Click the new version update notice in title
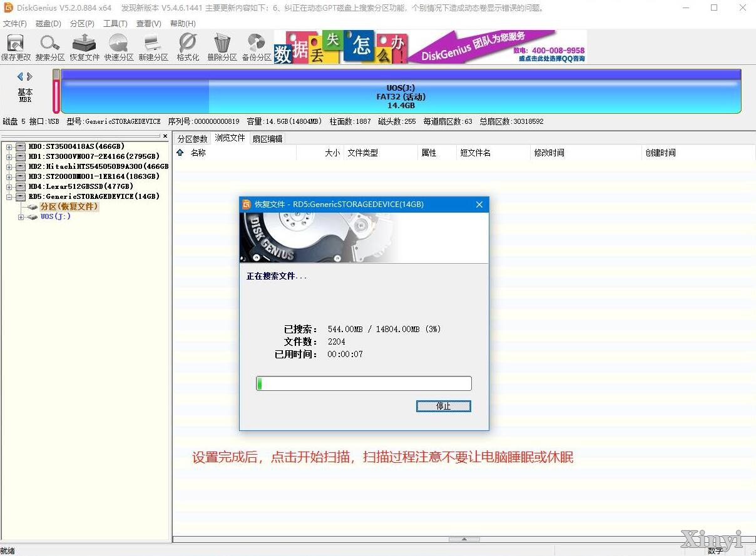756x556 pixels. point(332,8)
